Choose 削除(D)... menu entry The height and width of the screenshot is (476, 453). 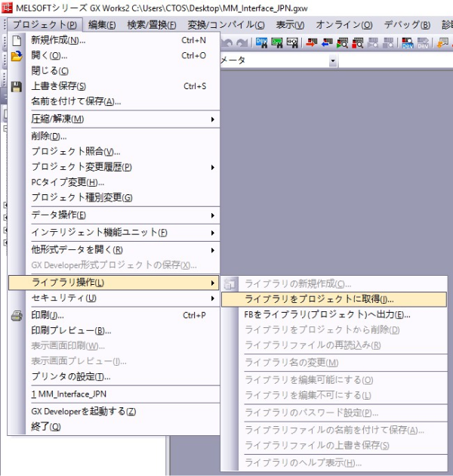click(114, 136)
